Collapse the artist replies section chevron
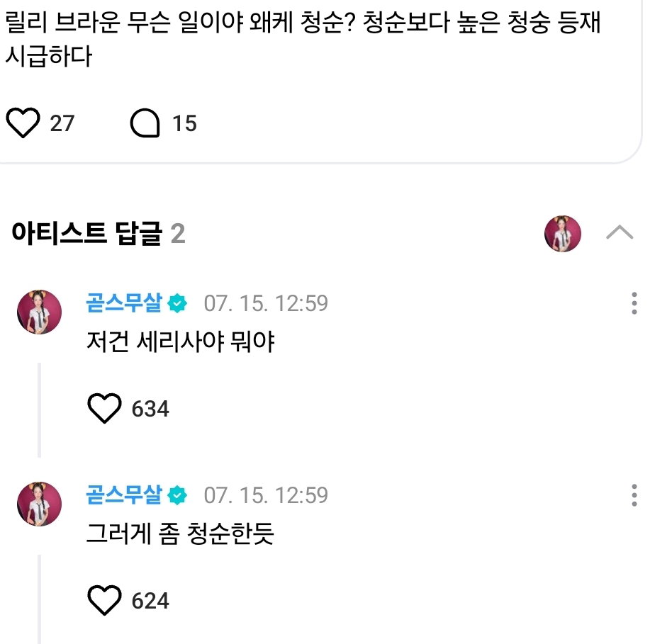Viewport: 672px width, 644px height. pyautogui.click(x=620, y=232)
